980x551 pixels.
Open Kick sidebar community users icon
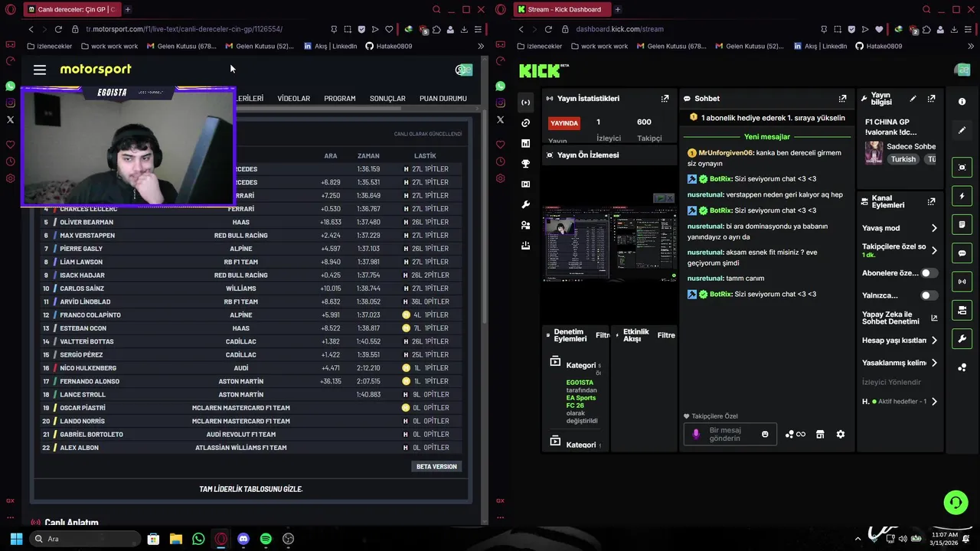pos(525,225)
